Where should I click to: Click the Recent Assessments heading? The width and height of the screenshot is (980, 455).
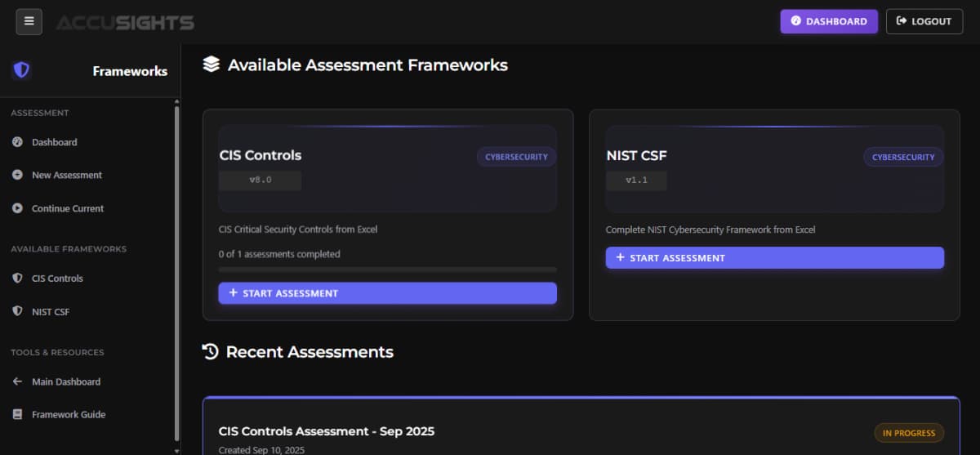310,352
